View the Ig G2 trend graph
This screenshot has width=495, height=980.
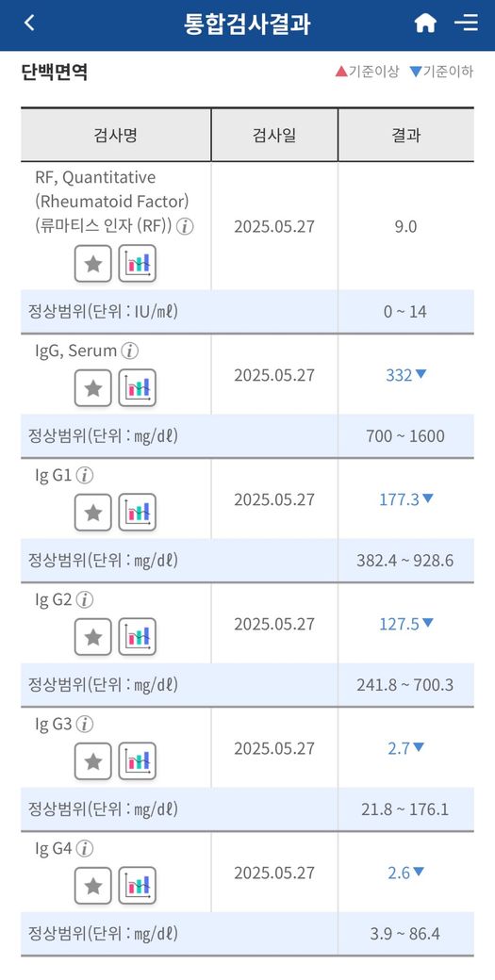pyautogui.click(x=137, y=637)
